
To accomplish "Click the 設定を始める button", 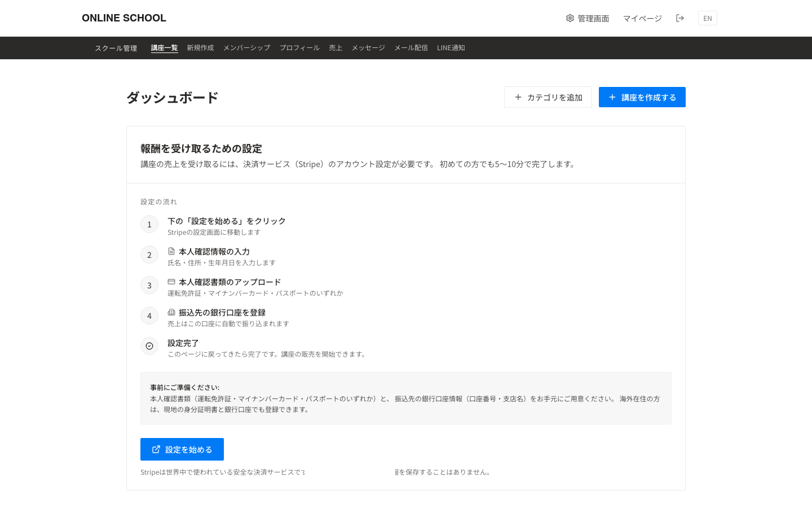I will [x=182, y=449].
